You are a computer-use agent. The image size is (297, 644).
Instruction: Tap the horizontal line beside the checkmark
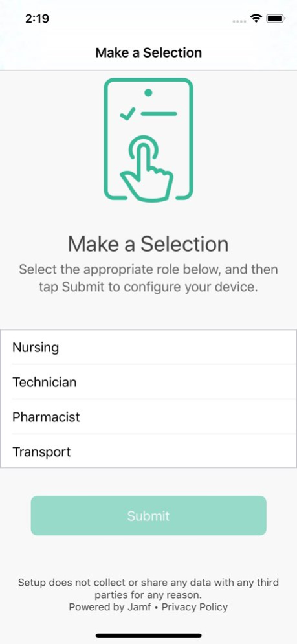pos(159,114)
